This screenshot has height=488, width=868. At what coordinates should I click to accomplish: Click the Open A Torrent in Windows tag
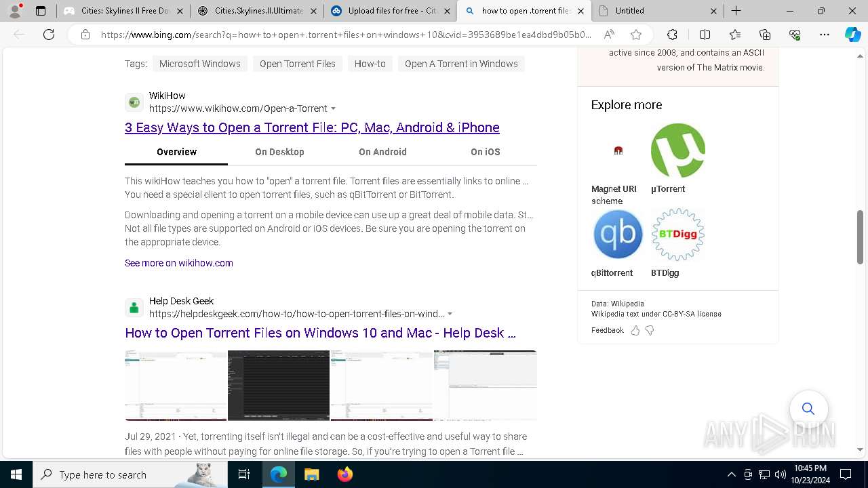461,64
